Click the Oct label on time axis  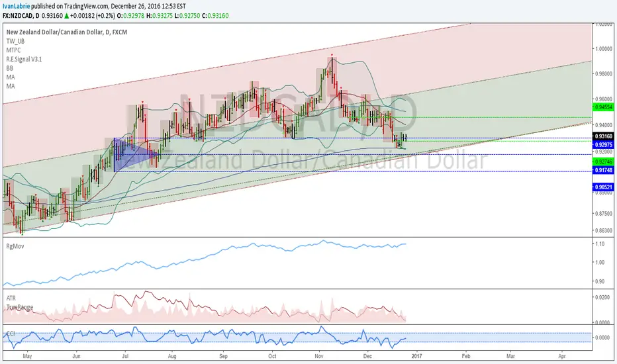click(x=272, y=356)
